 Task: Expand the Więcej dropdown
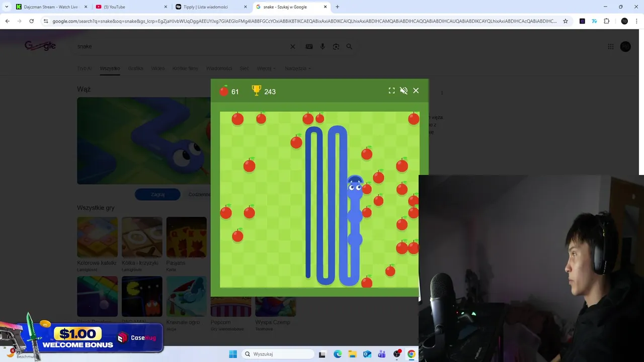click(266, 68)
